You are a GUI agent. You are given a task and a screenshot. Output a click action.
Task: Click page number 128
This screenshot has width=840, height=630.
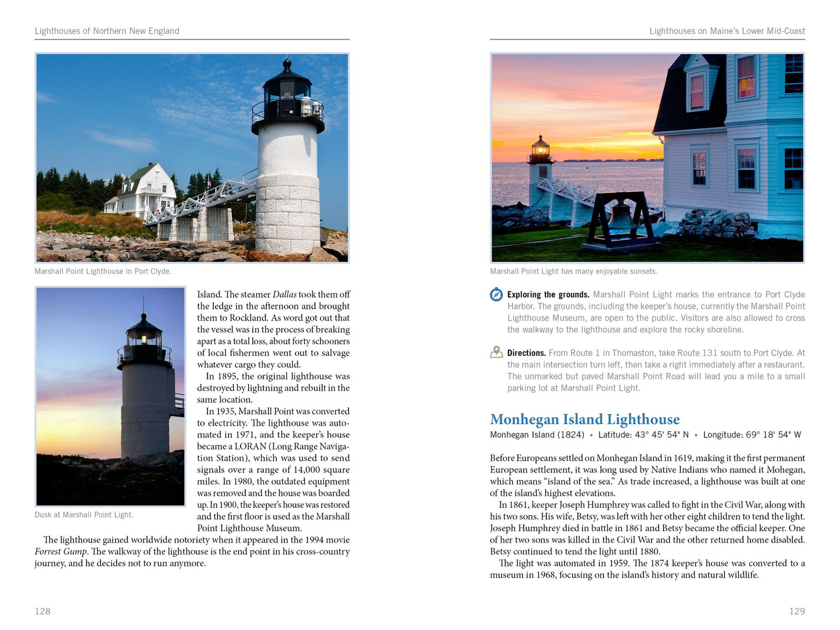click(x=42, y=611)
